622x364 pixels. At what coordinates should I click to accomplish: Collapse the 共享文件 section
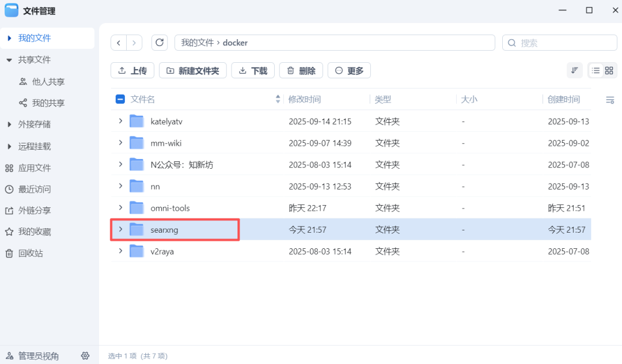(x=8, y=59)
